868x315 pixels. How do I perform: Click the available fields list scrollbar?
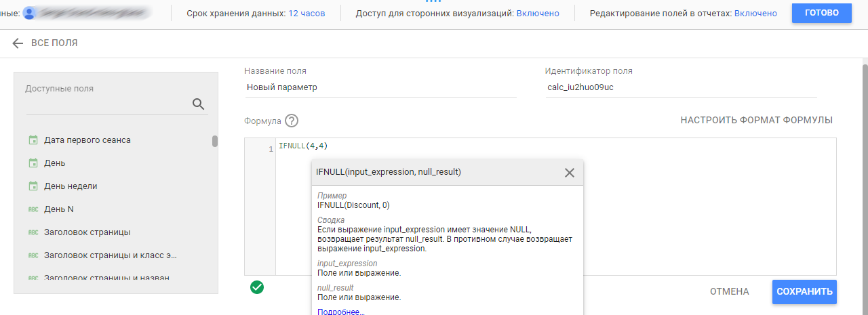(215, 141)
